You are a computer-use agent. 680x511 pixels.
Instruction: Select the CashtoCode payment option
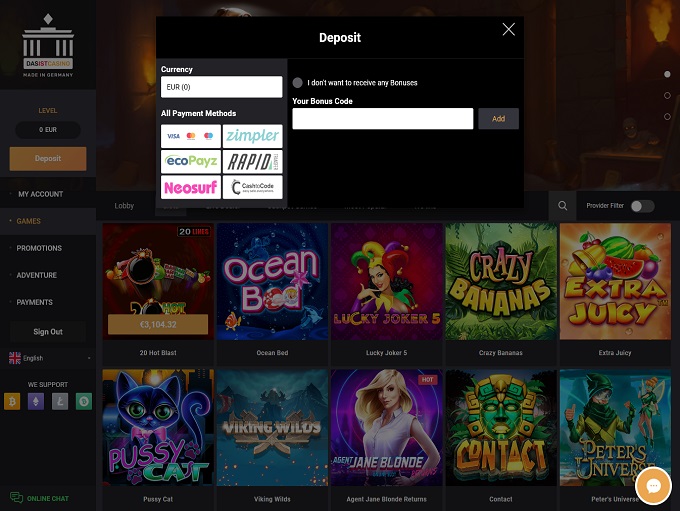tap(252, 187)
